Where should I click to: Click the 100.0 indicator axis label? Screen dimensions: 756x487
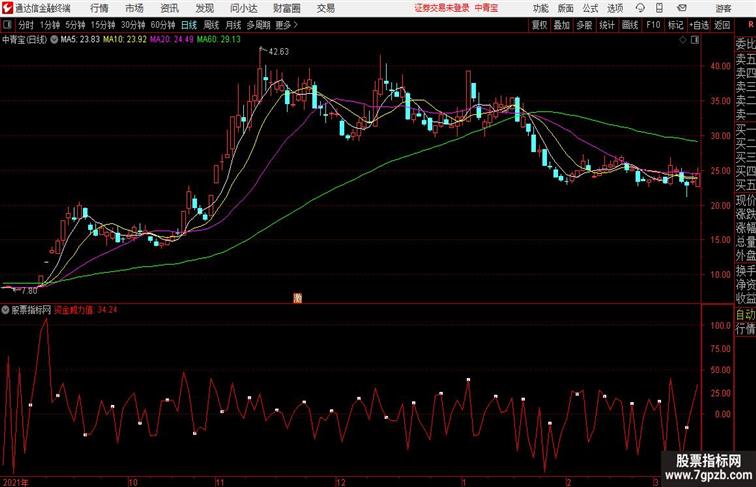point(720,325)
